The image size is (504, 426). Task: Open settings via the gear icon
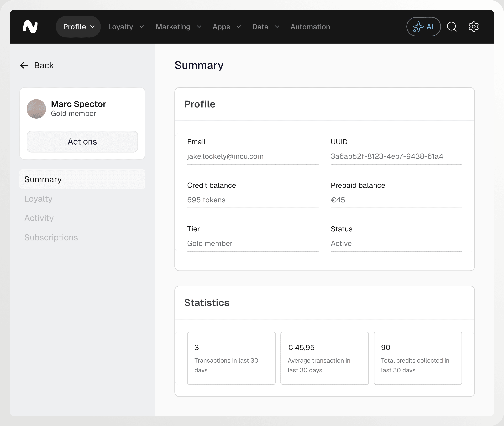[x=473, y=27]
